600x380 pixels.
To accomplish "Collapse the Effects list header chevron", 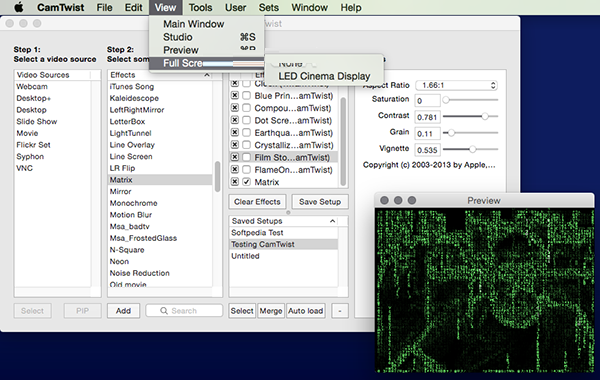I will pyautogui.click(x=207, y=75).
